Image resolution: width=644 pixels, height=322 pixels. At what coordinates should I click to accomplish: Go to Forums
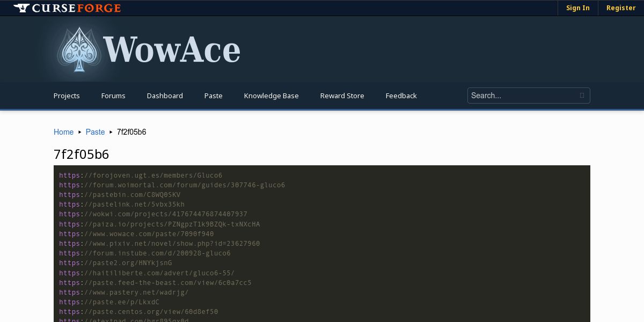pos(113,96)
